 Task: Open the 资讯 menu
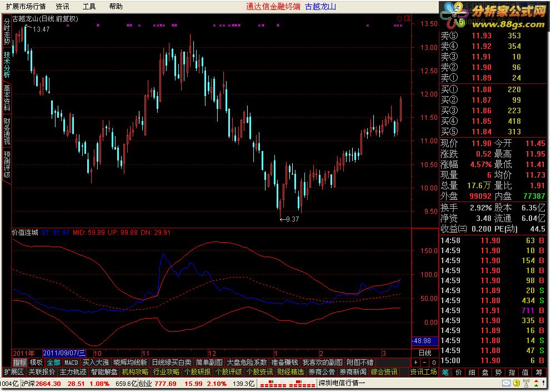63,6
